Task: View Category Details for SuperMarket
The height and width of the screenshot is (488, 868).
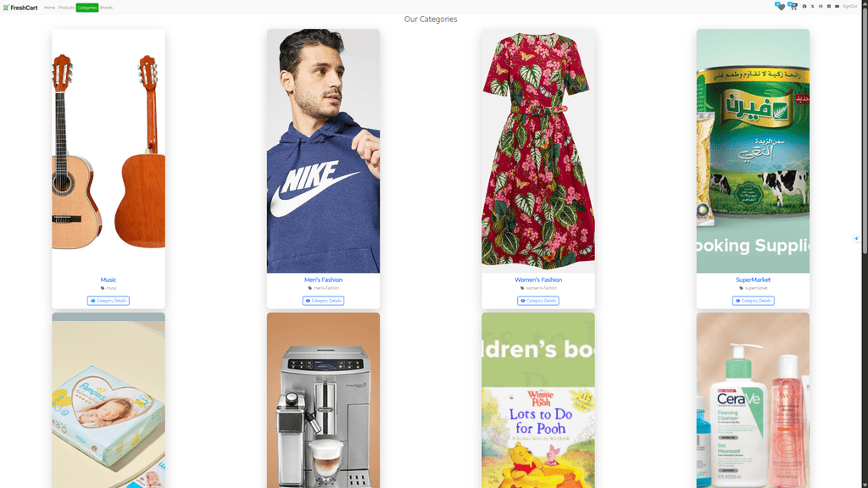Action: [753, 301]
